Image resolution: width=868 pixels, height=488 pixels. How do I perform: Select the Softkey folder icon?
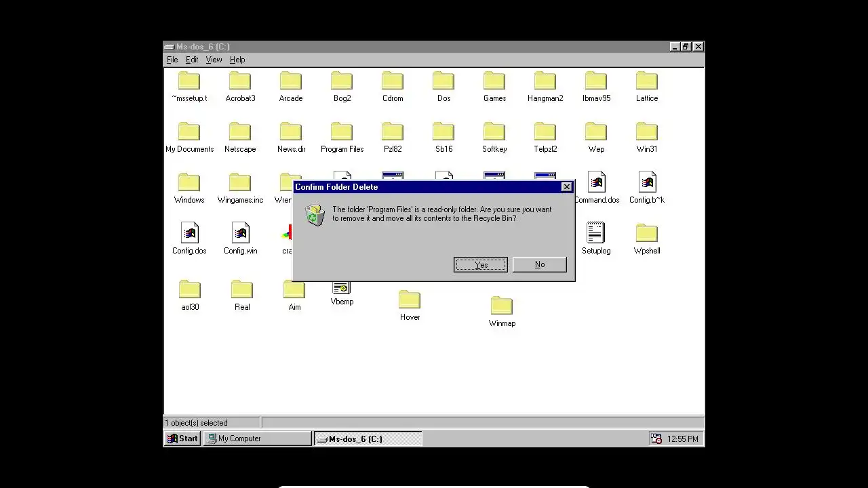(x=494, y=131)
